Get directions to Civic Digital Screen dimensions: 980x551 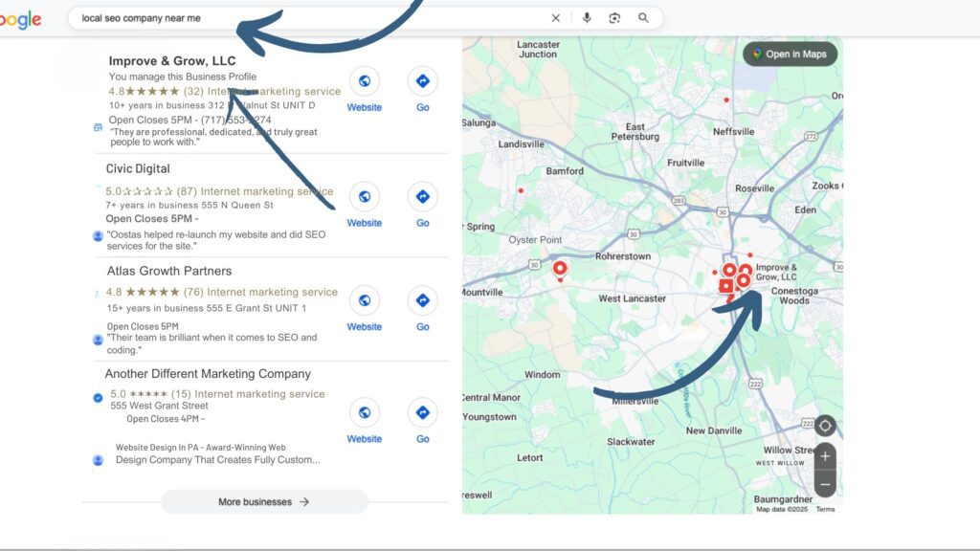click(422, 197)
